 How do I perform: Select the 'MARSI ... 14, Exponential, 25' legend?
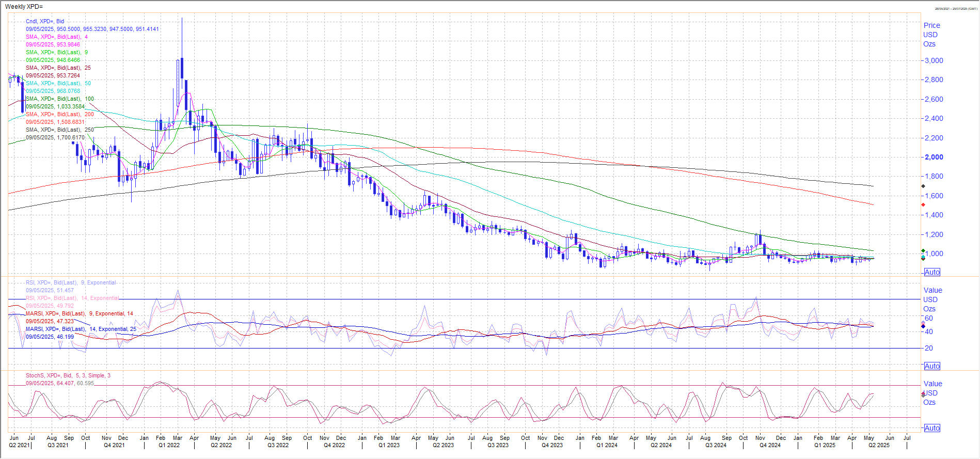(81, 329)
